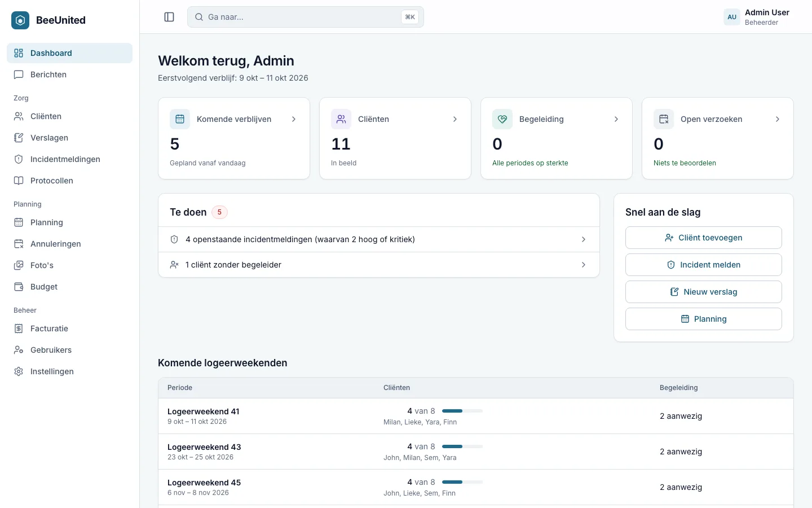Viewport: 812px width, 508px height.
Task: Click the BeeUnited hexagon logo icon
Action: coord(20,20)
